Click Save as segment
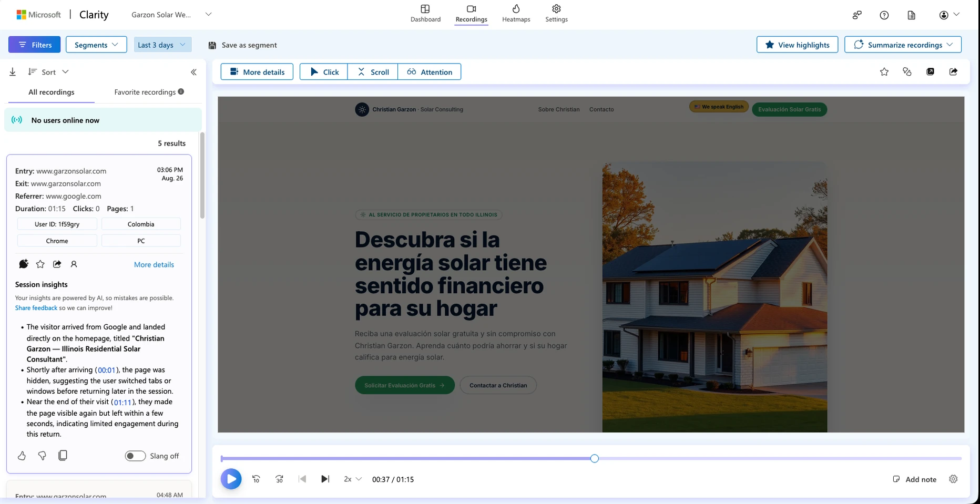This screenshot has height=504, width=980. click(x=242, y=45)
